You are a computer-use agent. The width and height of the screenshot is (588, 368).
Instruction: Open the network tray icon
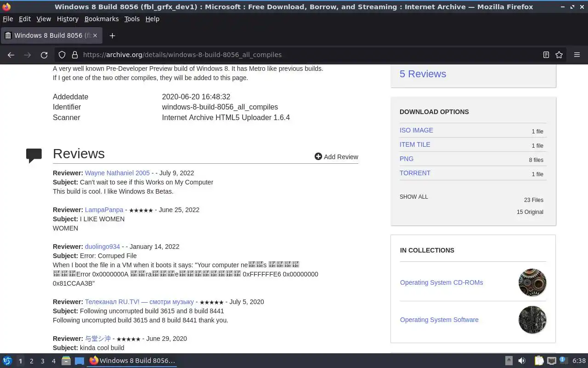(552, 361)
